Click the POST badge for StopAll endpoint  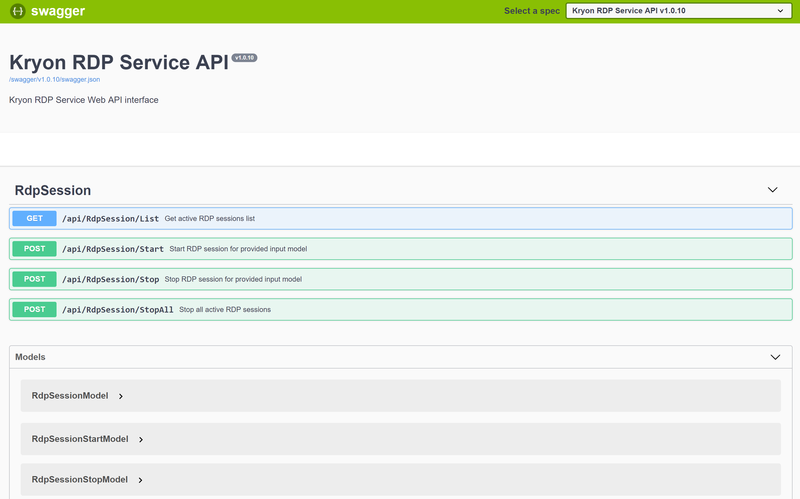[x=34, y=309]
